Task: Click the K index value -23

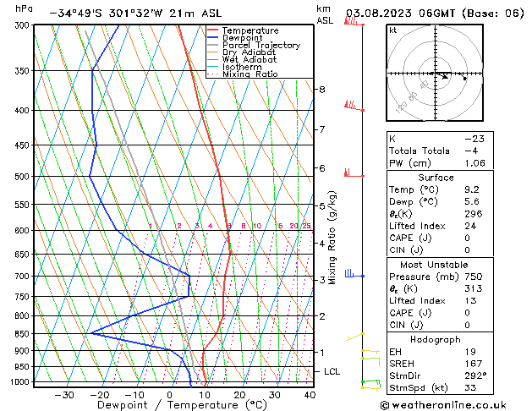Action: (474, 139)
